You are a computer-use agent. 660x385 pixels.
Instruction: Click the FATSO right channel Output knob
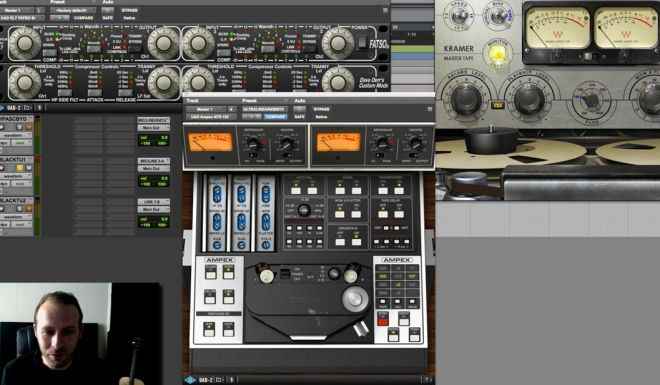(x=338, y=43)
